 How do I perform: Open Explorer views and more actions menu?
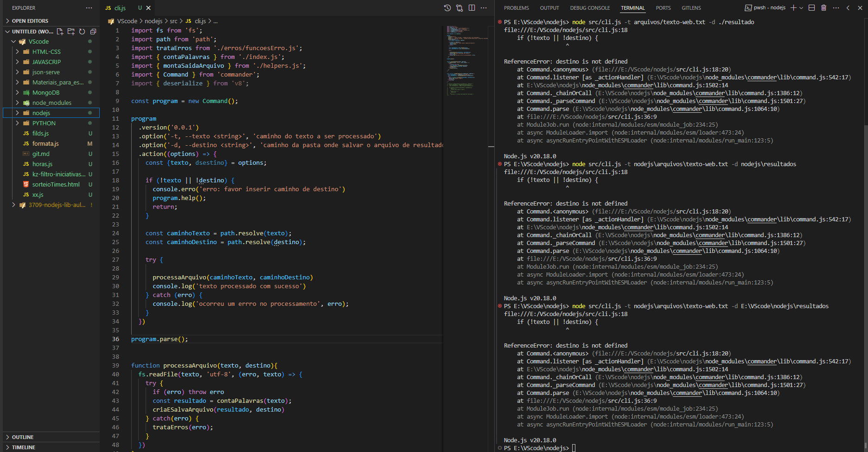pyautogui.click(x=89, y=8)
